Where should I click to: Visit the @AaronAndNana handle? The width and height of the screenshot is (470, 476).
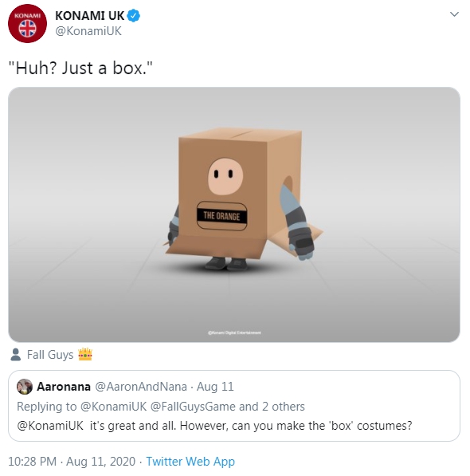point(141,387)
